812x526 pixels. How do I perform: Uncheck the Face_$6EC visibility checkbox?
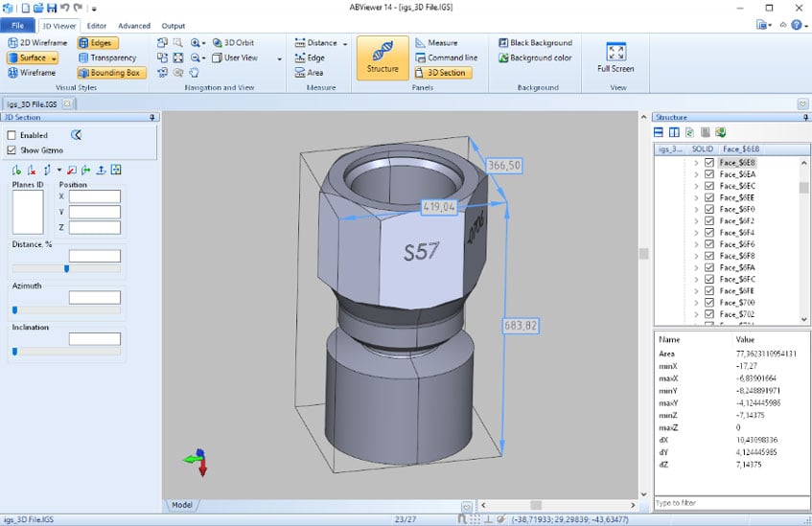[709, 186]
